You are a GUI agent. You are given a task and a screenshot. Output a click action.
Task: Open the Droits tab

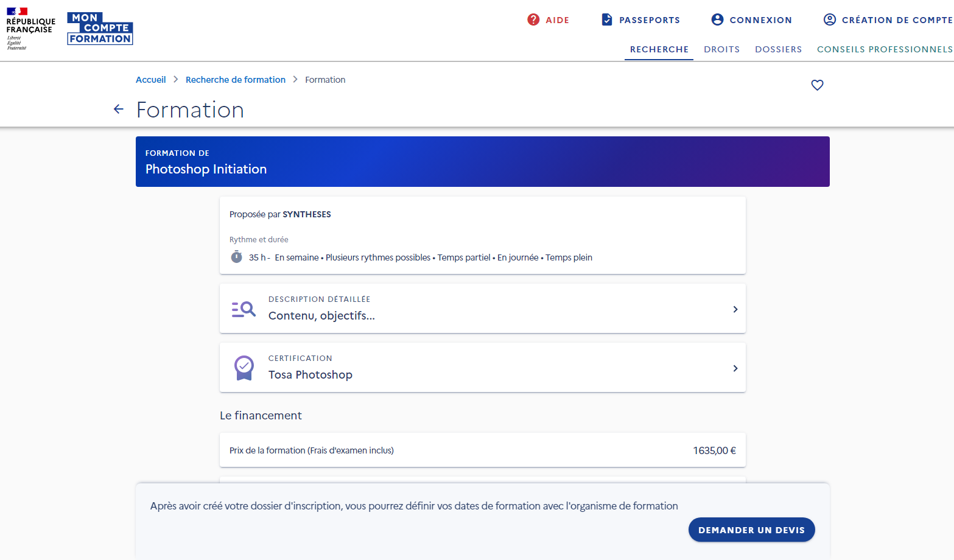[721, 49]
